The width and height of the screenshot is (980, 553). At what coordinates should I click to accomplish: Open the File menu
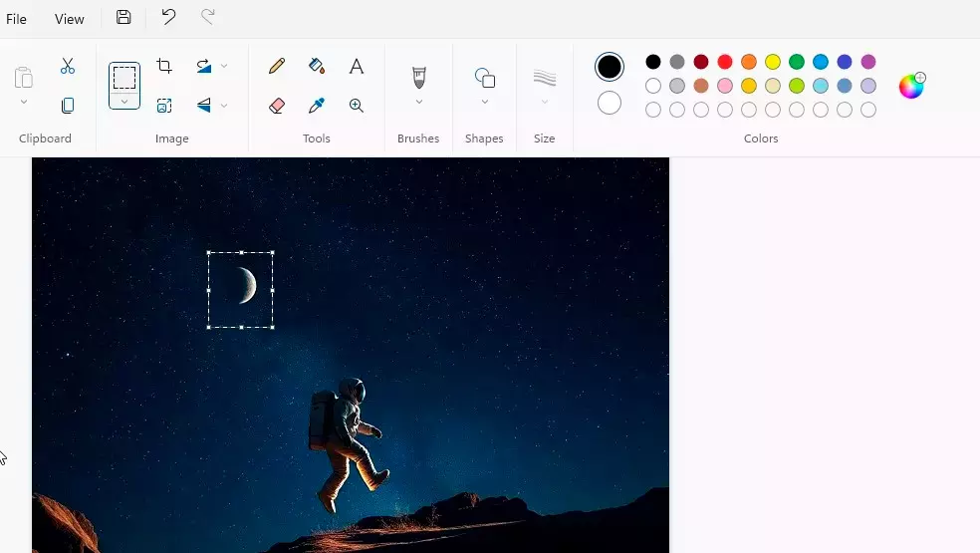pos(16,19)
